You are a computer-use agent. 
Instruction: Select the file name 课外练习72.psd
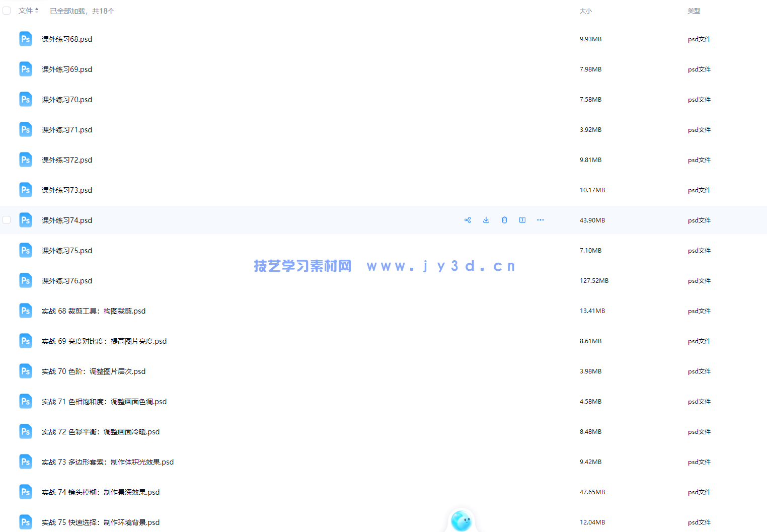[67, 160]
